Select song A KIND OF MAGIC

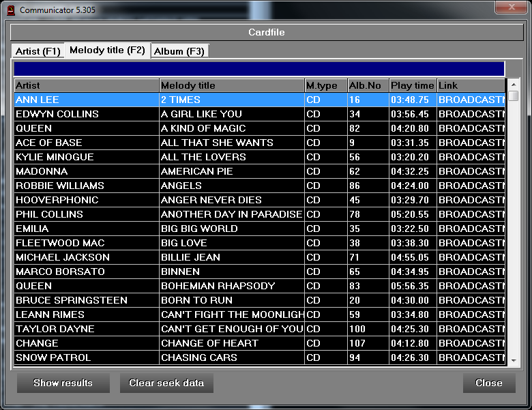pyautogui.click(x=203, y=128)
